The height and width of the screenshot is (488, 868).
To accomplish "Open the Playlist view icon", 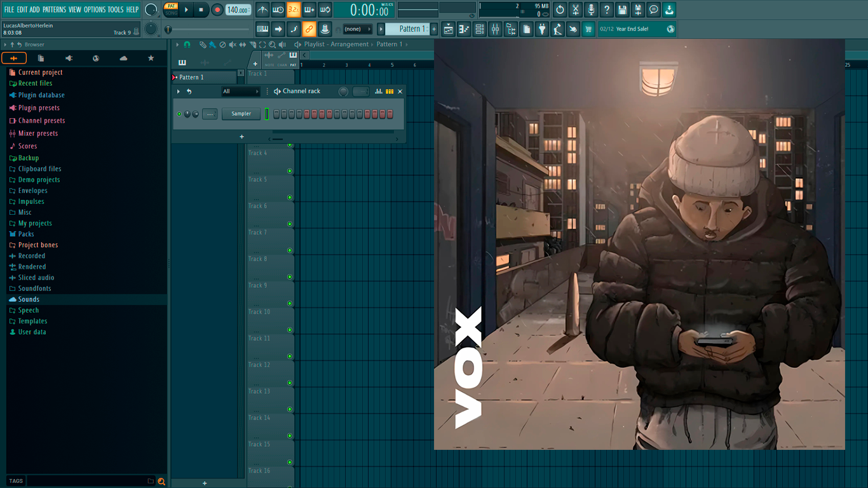I will (x=449, y=29).
